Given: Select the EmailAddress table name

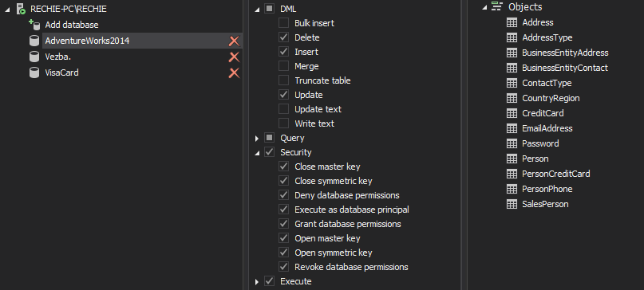Looking at the screenshot, I should coord(547,128).
